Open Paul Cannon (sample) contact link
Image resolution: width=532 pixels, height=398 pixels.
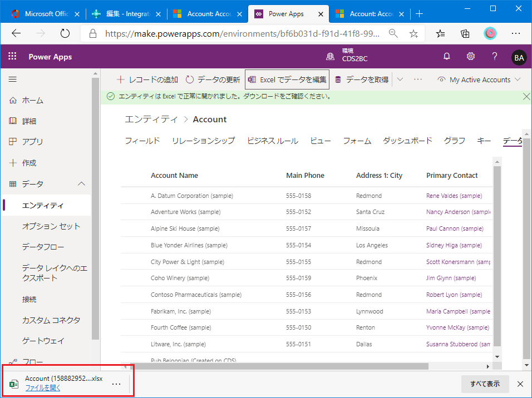[455, 228]
